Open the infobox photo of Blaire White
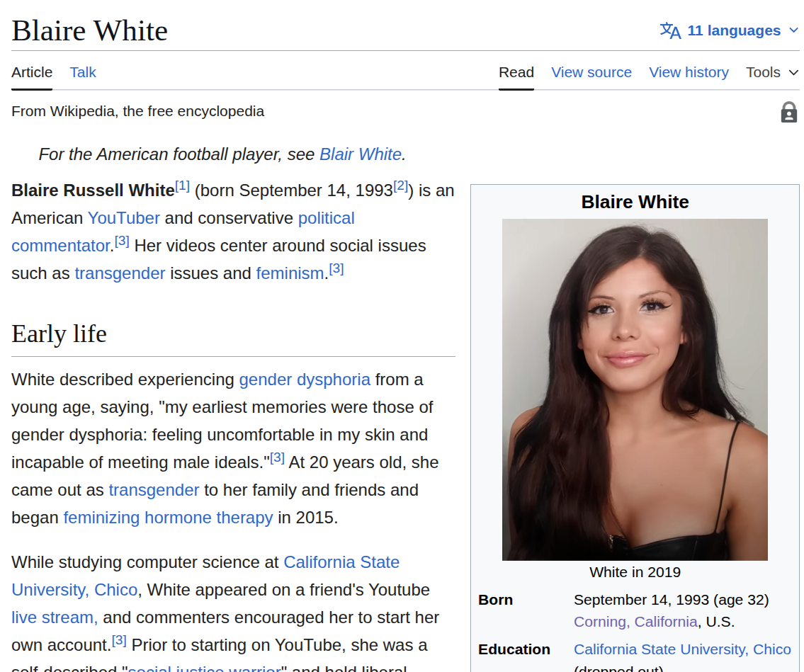The image size is (804, 672). (x=635, y=389)
